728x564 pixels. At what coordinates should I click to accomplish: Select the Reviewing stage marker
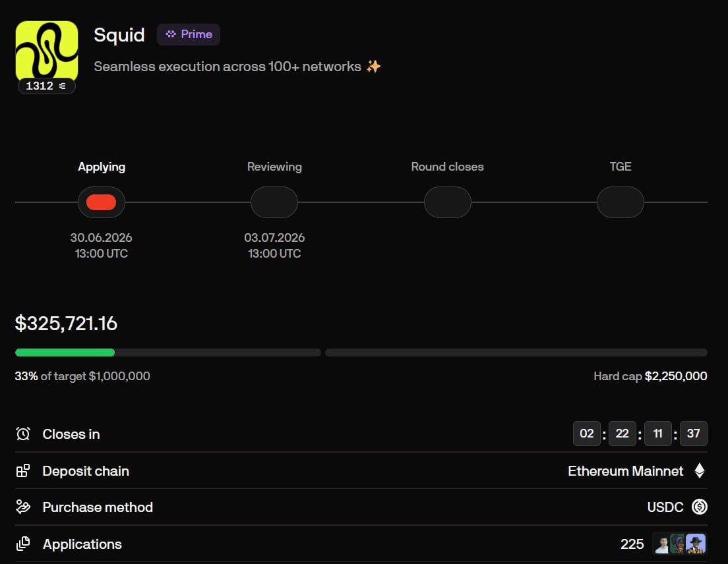point(274,202)
